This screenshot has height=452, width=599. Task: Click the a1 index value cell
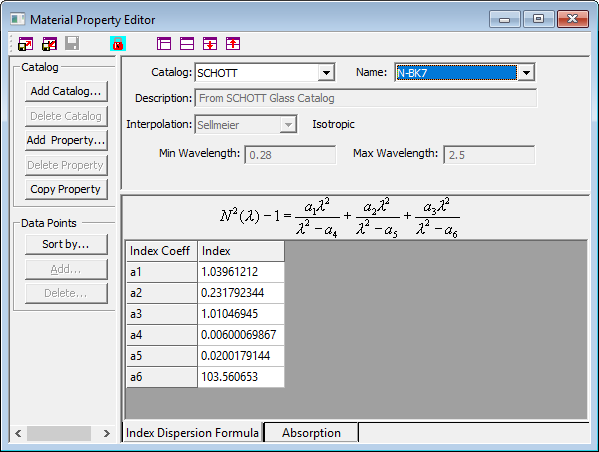(x=241, y=272)
